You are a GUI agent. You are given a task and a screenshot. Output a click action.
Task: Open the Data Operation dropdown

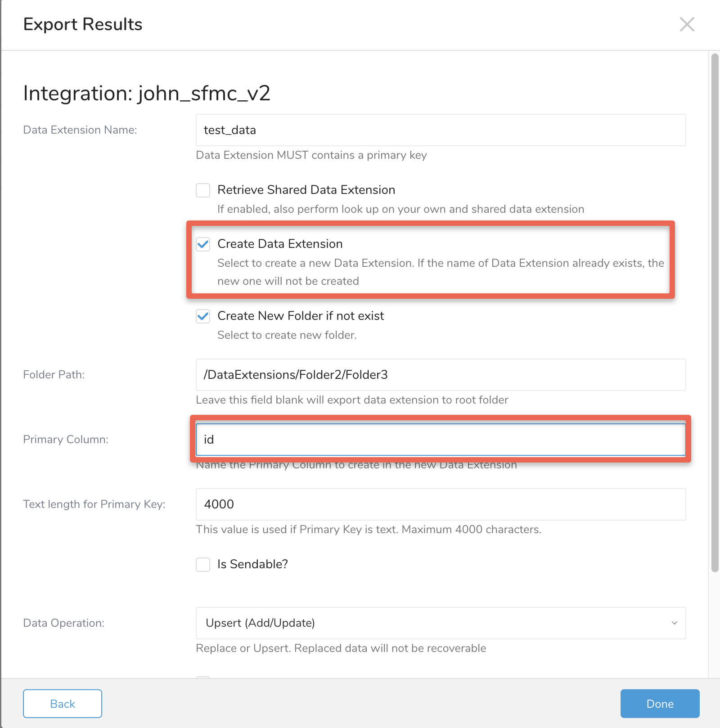440,623
